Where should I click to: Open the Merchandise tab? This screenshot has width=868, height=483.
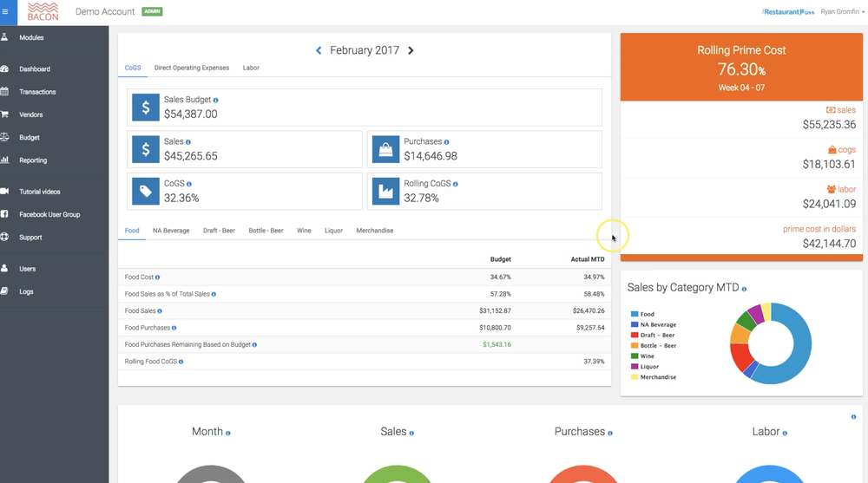click(x=375, y=230)
